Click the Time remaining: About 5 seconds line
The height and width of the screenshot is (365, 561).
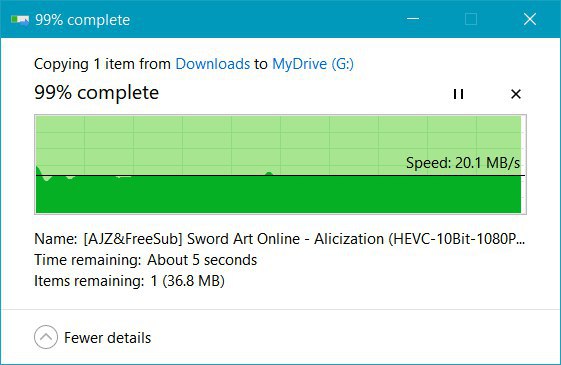point(146,260)
